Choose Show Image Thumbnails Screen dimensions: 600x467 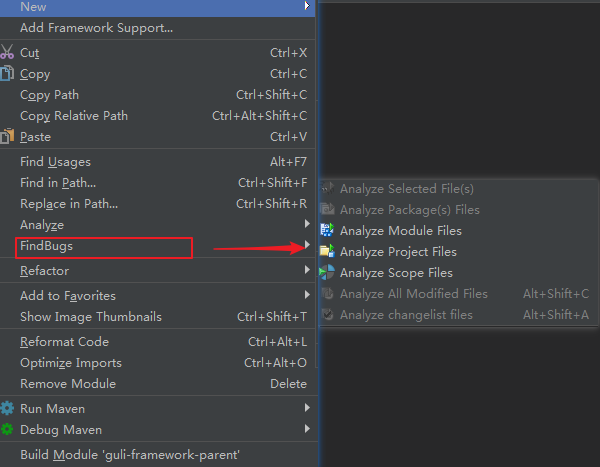158,317
